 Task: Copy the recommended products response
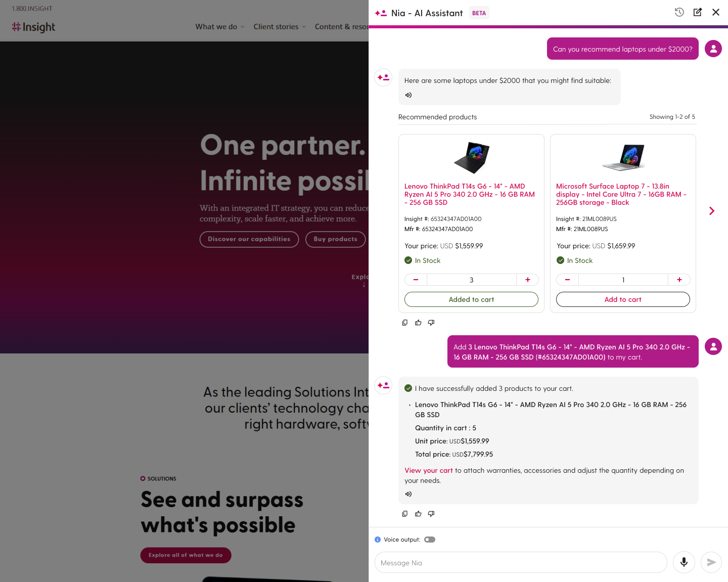[x=404, y=323]
